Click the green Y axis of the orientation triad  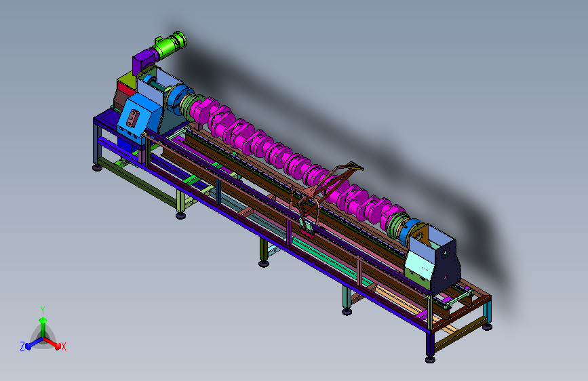tap(43, 326)
